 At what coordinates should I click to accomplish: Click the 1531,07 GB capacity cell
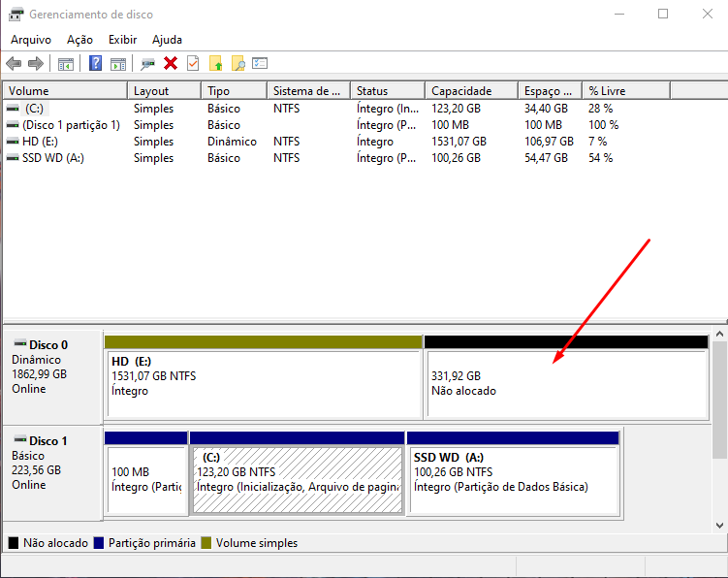point(459,142)
